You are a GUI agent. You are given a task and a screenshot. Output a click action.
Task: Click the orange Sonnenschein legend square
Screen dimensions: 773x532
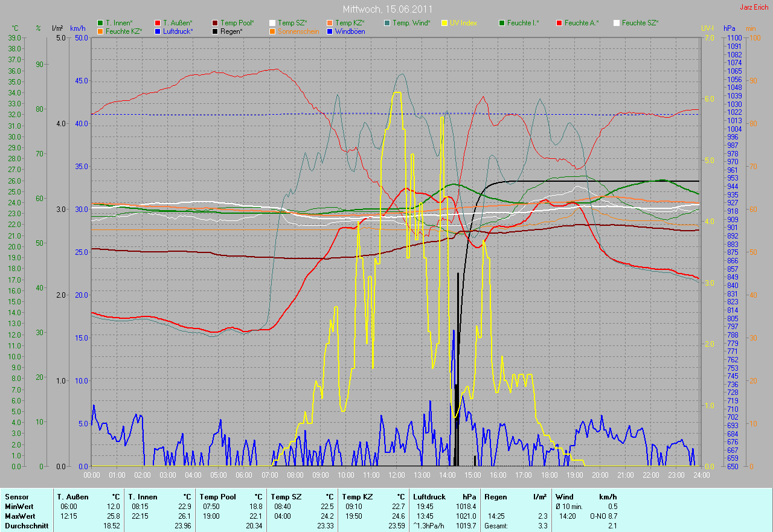[272, 31]
